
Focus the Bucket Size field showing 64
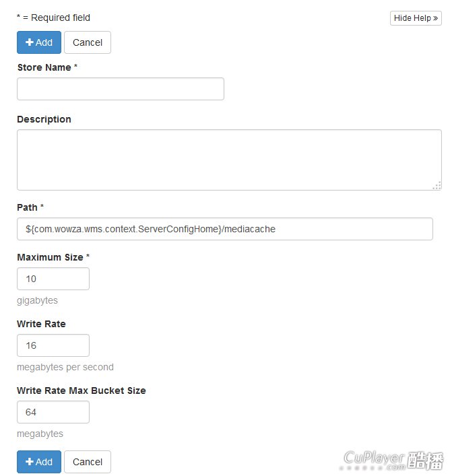[x=53, y=412]
